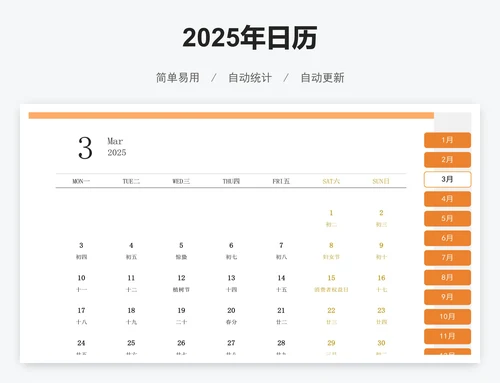
Task: Select date 21 in the calendar
Action: [x=281, y=310]
